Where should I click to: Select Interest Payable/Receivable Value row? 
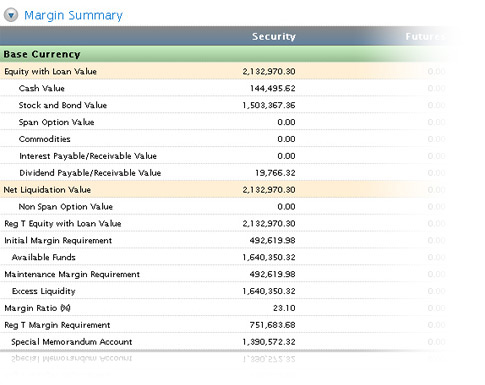tap(227, 156)
